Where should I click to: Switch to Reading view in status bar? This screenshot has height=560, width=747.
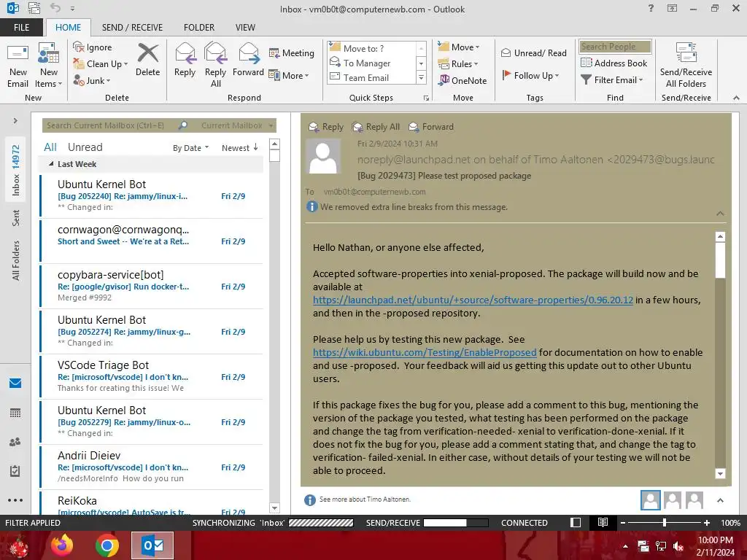[x=603, y=522]
